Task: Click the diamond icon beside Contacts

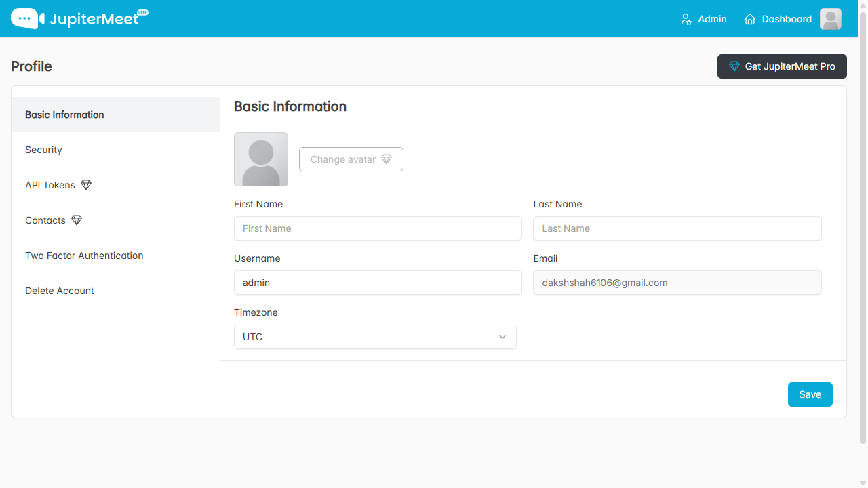Action: pyautogui.click(x=77, y=220)
